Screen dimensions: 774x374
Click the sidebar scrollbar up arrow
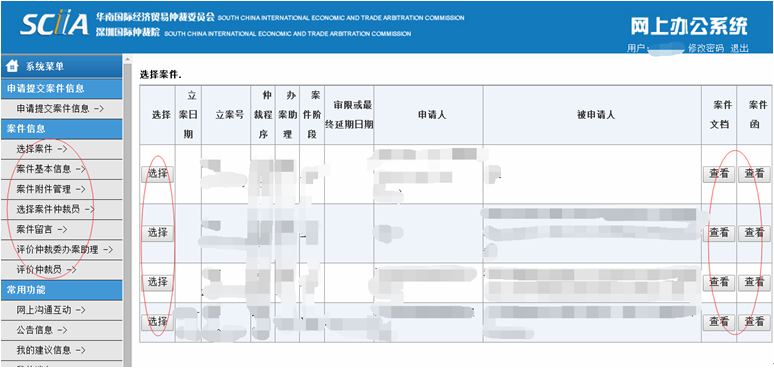[127, 59]
